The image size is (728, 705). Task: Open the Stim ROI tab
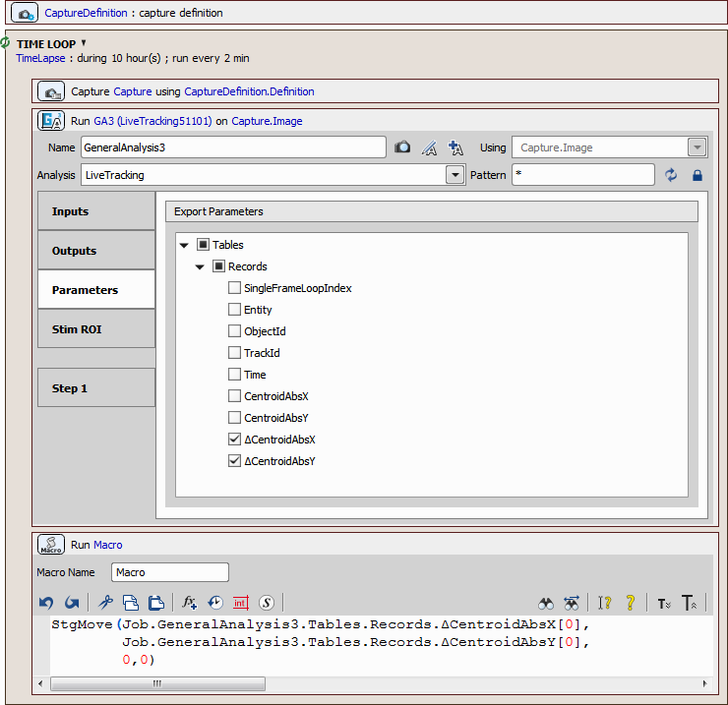click(x=96, y=329)
